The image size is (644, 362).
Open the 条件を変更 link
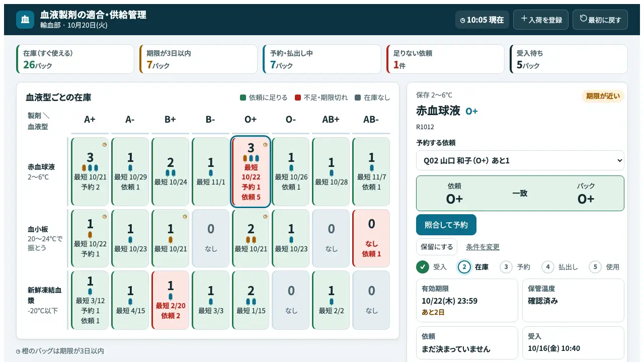(482, 247)
